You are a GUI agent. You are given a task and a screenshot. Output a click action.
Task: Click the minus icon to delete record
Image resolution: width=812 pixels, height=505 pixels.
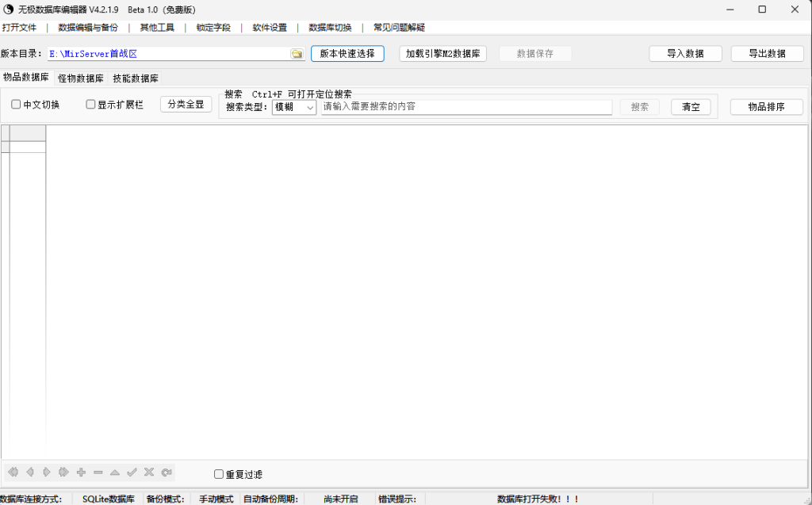(98, 472)
